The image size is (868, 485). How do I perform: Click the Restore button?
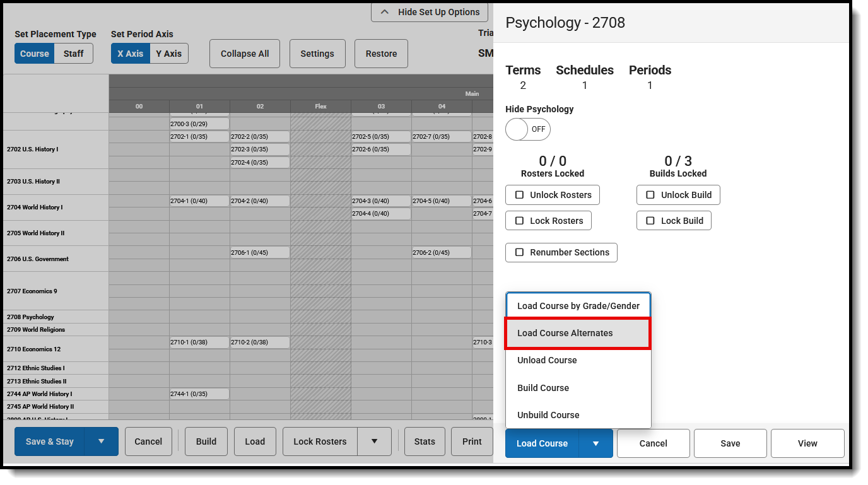tap(381, 54)
